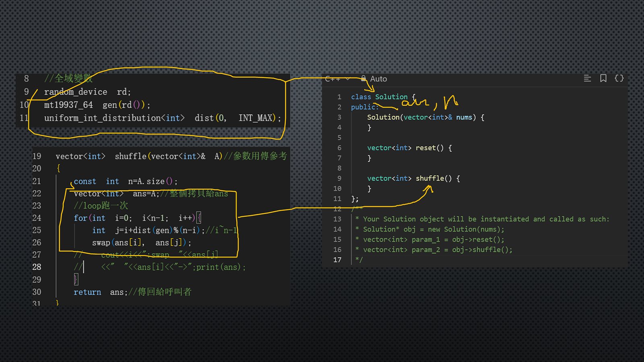Click the 'mt19937_64 gen(rd());' line
This screenshot has height=362, width=644.
tap(97, 105)
